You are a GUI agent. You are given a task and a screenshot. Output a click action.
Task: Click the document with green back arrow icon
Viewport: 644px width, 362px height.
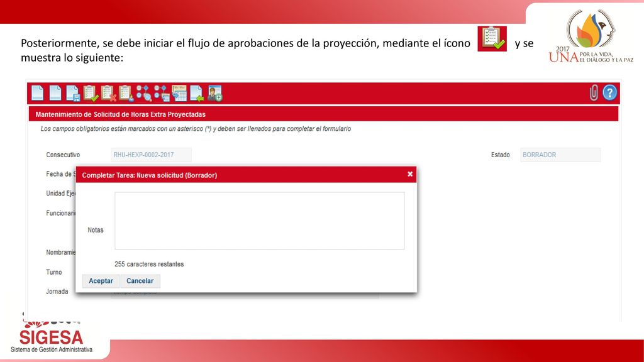197,93
